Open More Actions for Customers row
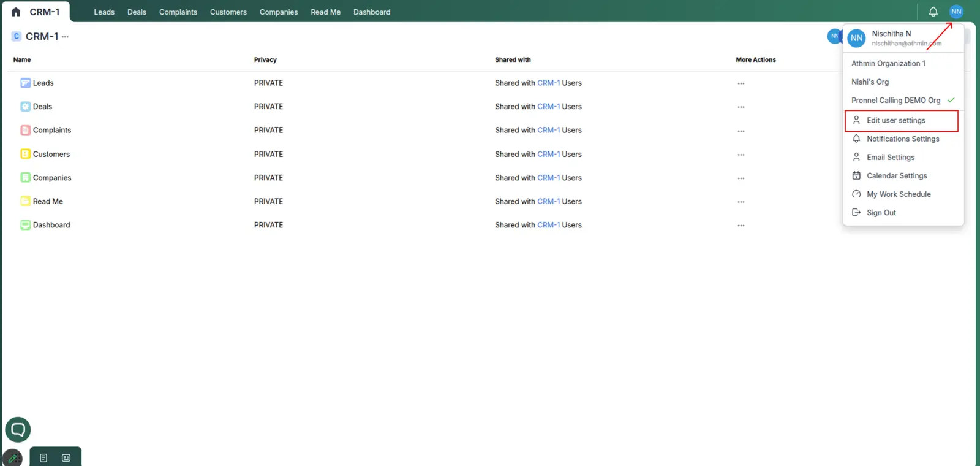This screenshot has width=980, height=466. click(741, 155)
